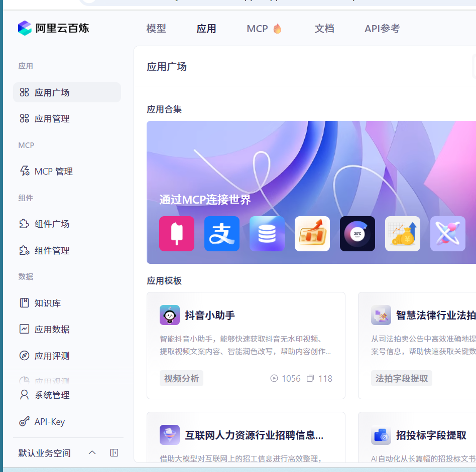Open API-Key label in sidebar
476x472 pixels.
(50, 422)
